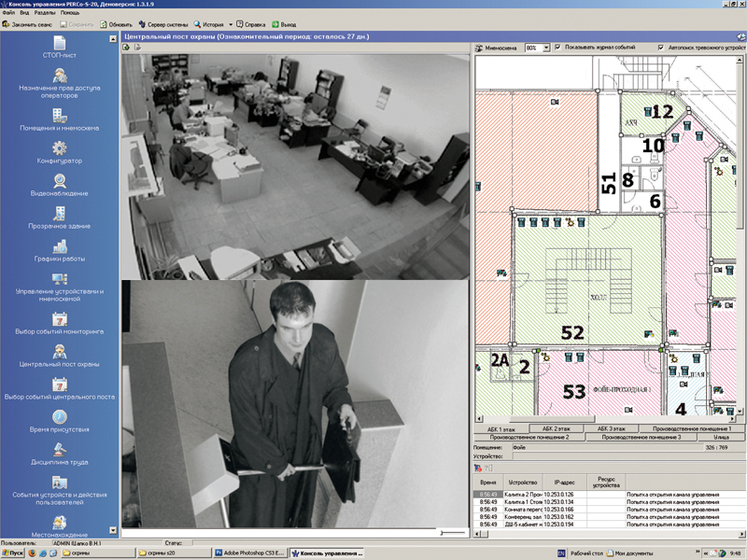Click the floor plan horizontal scrollbar thumb
This screenshot has height=560, width=747.
552,419
